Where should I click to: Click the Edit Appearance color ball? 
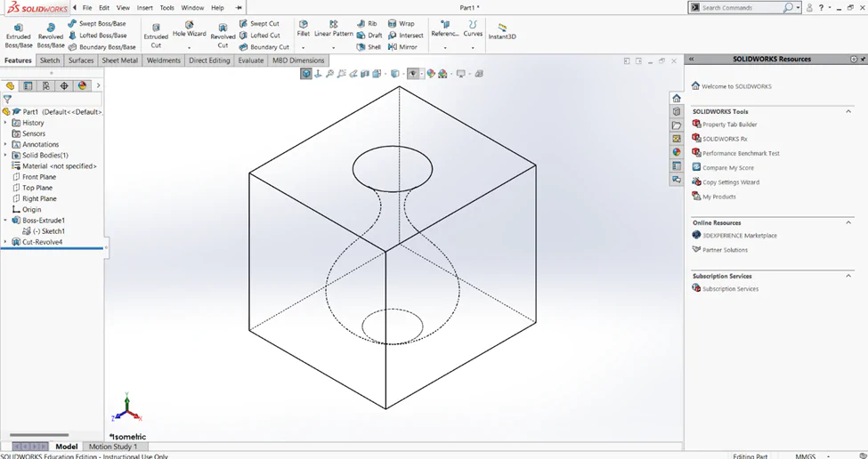(431, 74)
